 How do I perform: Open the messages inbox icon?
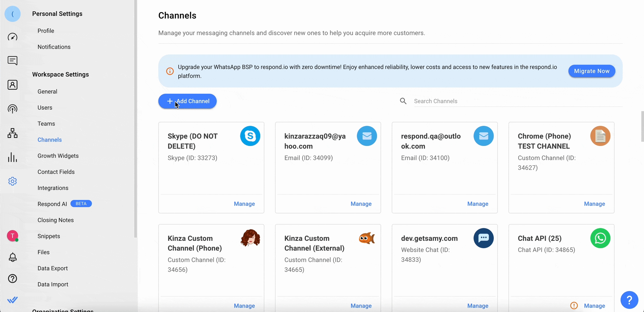(12, 61)
